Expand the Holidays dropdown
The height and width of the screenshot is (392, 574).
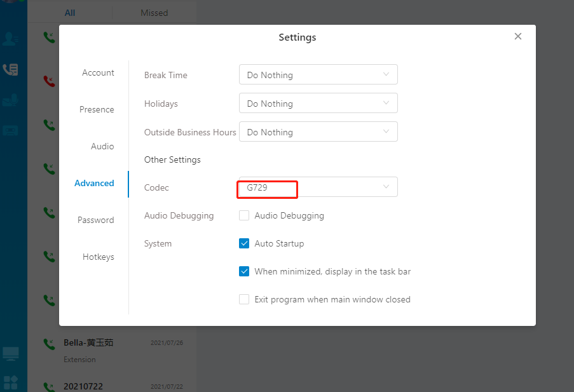[x=318, y=103]
